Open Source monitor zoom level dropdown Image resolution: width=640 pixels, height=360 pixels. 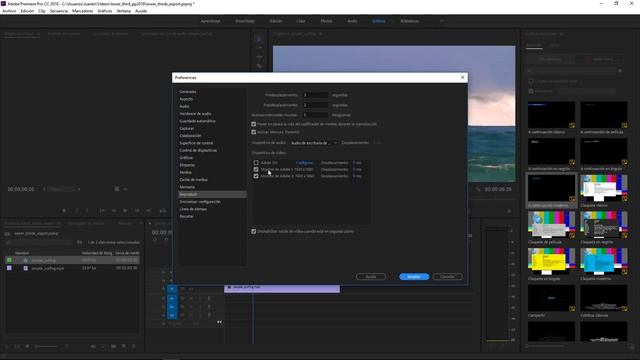point(61,189)
